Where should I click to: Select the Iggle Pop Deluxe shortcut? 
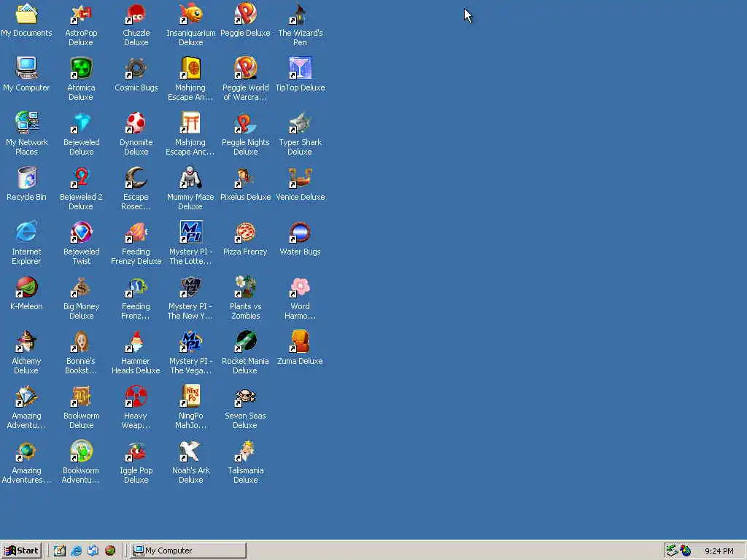pyautogui.click(x=136, y=462)
